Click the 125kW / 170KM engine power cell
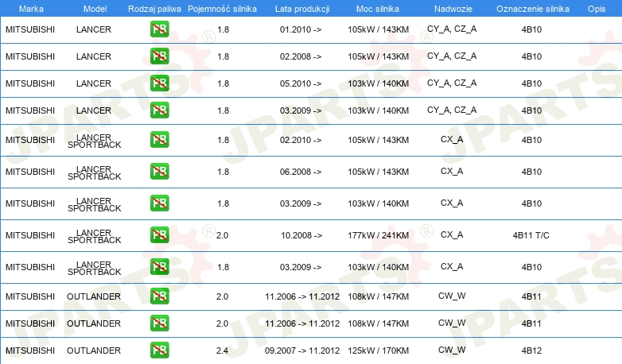 tap(378, 350)
